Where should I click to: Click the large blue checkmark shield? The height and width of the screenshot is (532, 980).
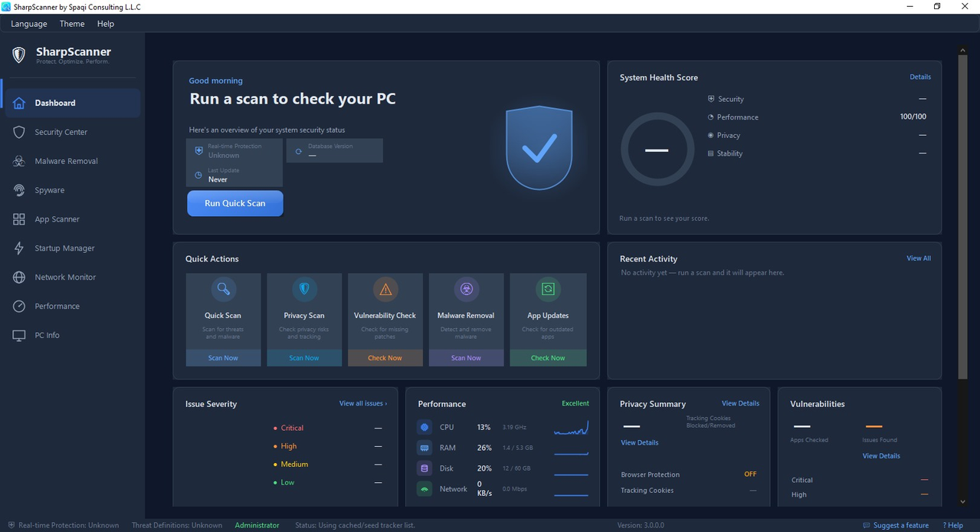pos(539,148)
